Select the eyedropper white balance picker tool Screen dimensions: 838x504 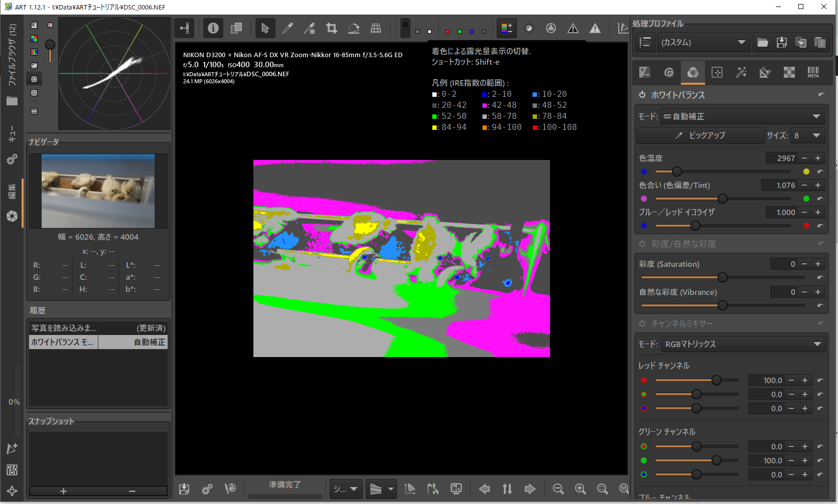(288, 28)
